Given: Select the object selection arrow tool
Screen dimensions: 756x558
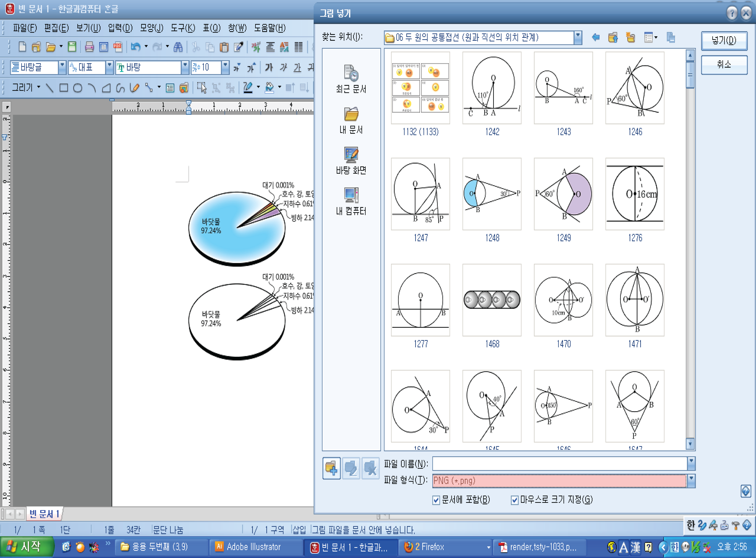Looking at the screenshot, I should pos(202,88).
